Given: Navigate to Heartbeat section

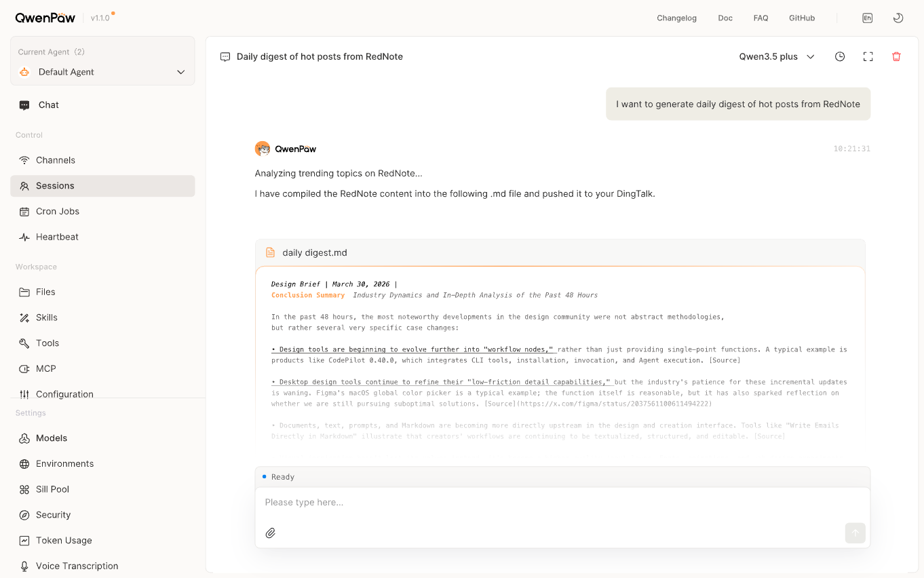Looking at the screenshot, I should (x=102, y=237).
